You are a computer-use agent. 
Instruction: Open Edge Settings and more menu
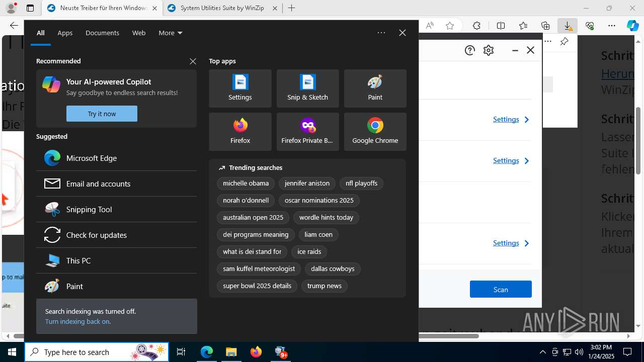(x=612, y=26)
